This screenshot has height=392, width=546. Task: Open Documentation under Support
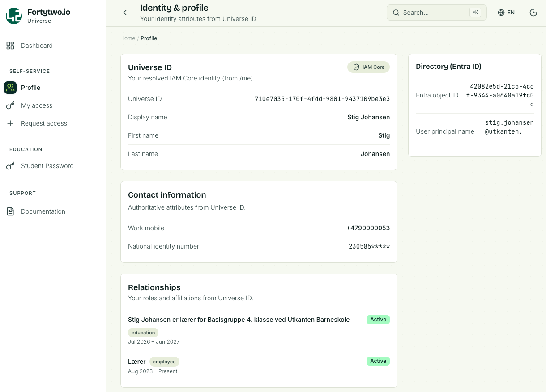coord(53,211)
